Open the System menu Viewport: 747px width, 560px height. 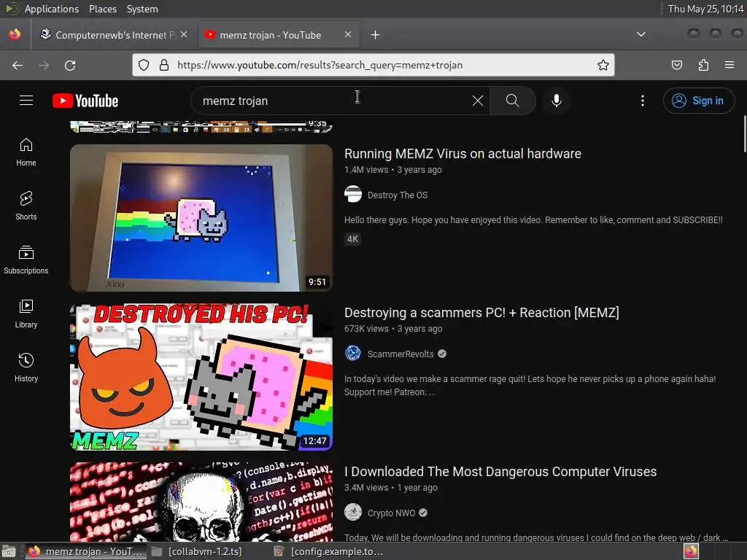(x=142, y=9)
